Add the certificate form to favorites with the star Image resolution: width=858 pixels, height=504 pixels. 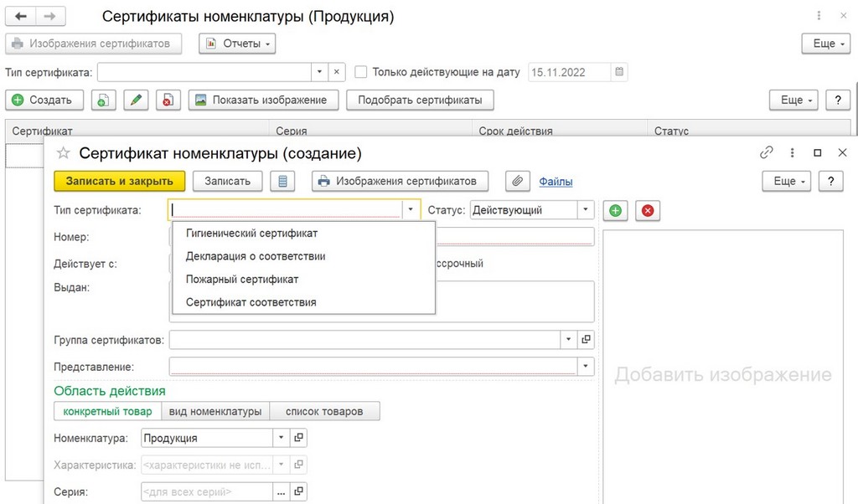(64, 153)
